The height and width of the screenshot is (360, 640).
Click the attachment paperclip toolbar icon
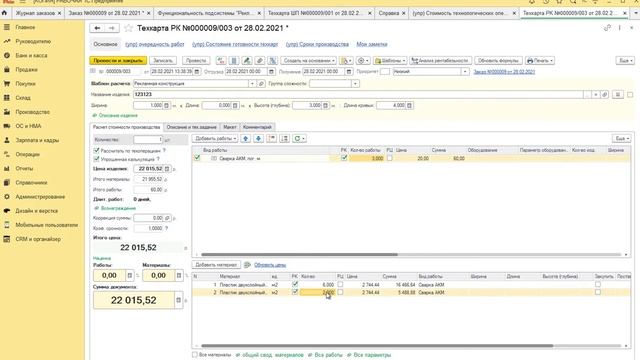[260, 60]
